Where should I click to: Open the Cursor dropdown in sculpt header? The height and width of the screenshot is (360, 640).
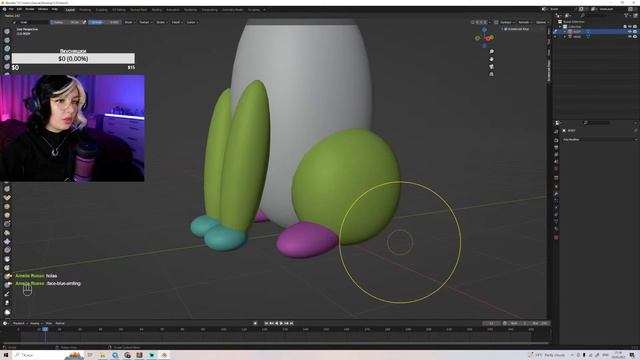[x=192, y=22]
